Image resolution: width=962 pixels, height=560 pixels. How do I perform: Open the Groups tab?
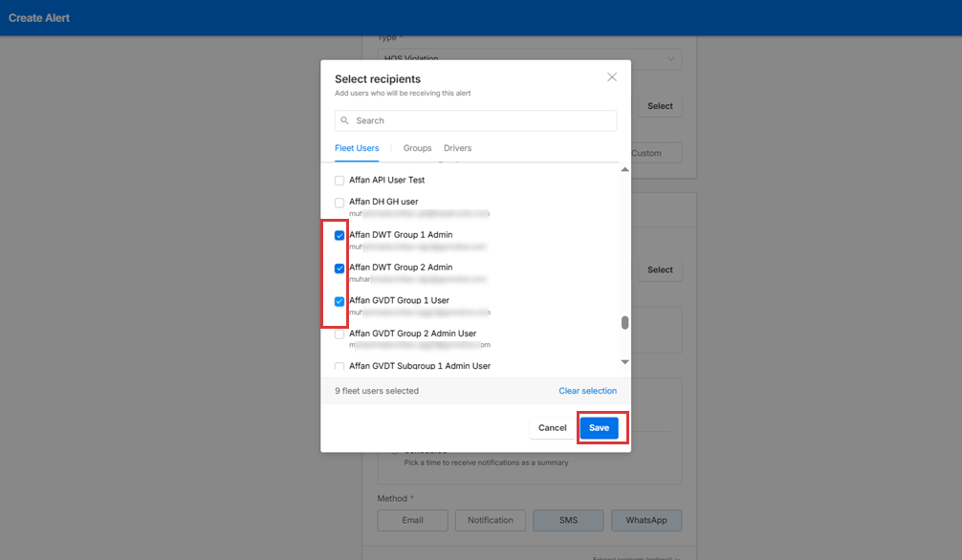pos(417,149)
